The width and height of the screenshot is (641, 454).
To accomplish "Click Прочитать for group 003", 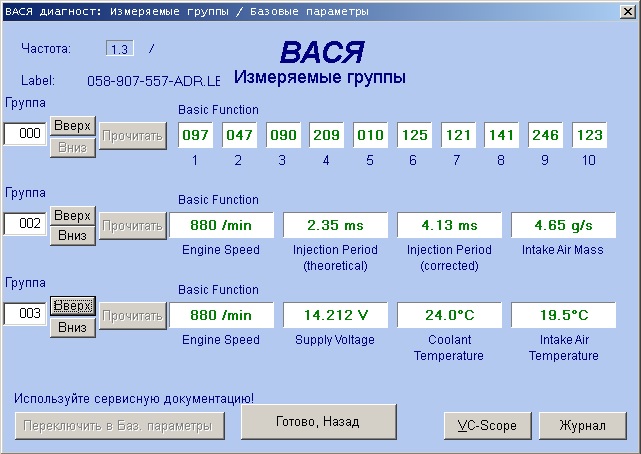I will tap(132, 315).
